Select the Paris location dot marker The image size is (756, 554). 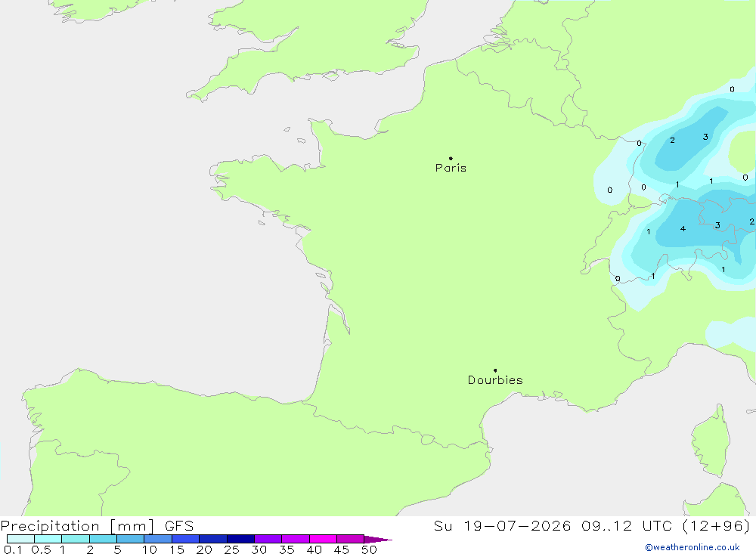pos(451,158)
